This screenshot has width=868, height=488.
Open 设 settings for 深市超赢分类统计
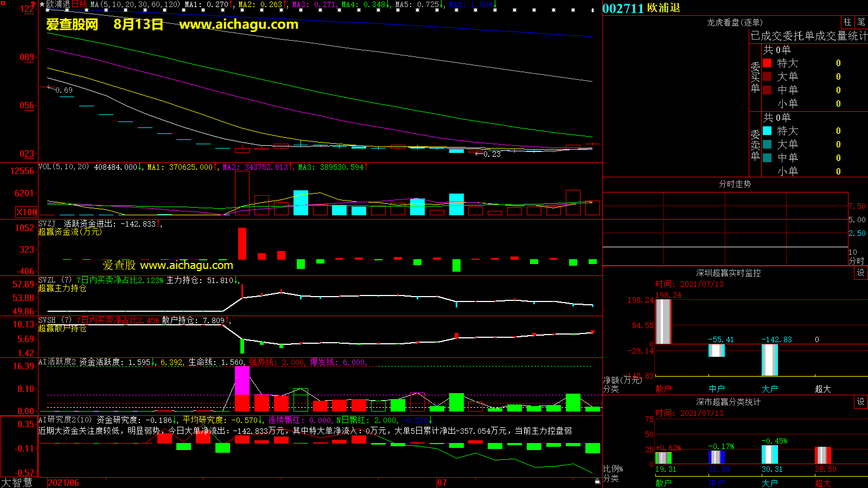[x=861, y=402]
